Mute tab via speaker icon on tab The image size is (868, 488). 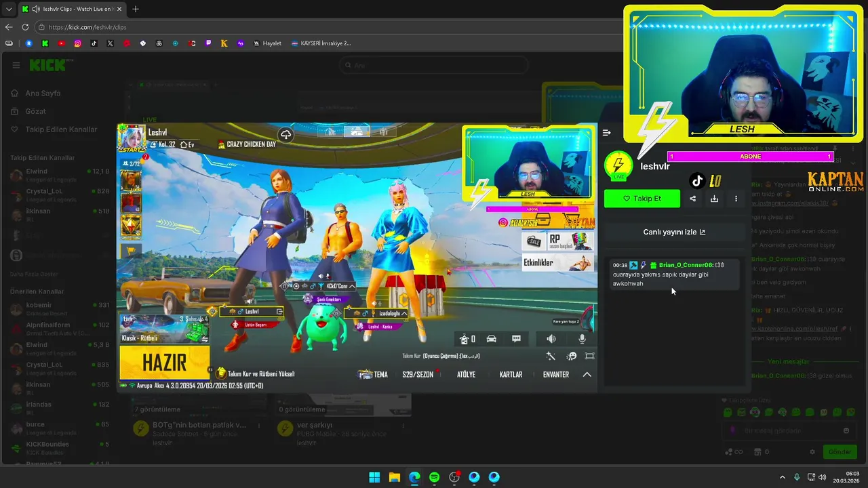(35, 9)
